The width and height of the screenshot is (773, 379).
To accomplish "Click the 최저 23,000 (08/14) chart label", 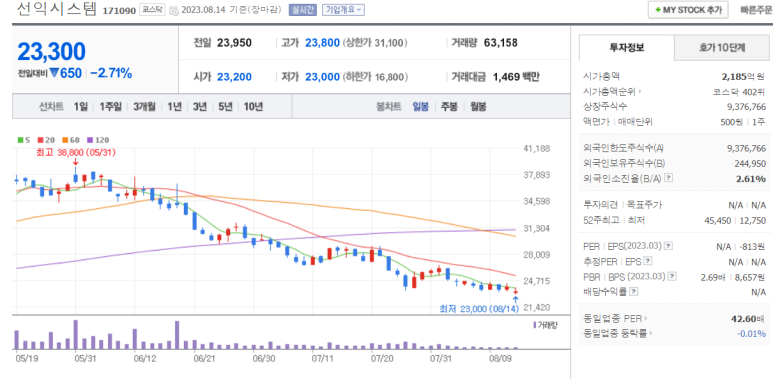I will (x=479, y=309).
